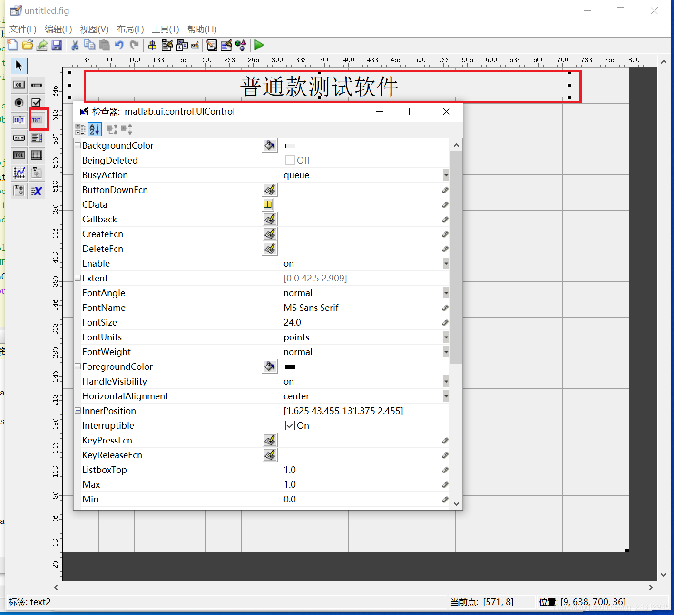Select the Axes component tool

coord(19,173)
